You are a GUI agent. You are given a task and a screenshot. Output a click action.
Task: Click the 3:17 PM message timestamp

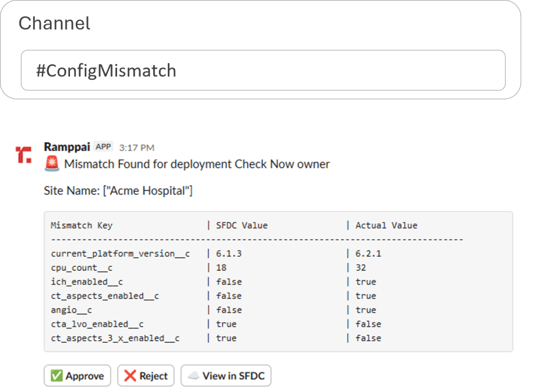136,147
